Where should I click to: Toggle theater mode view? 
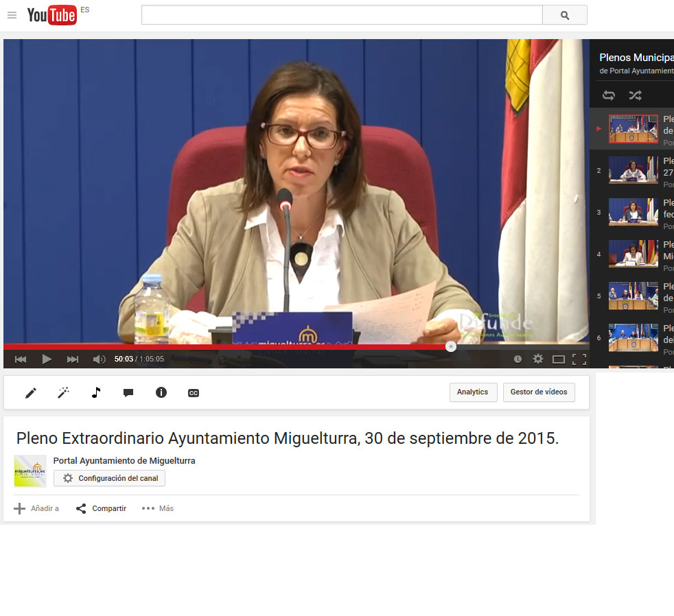pyautogui.click(x=559, y=359)
